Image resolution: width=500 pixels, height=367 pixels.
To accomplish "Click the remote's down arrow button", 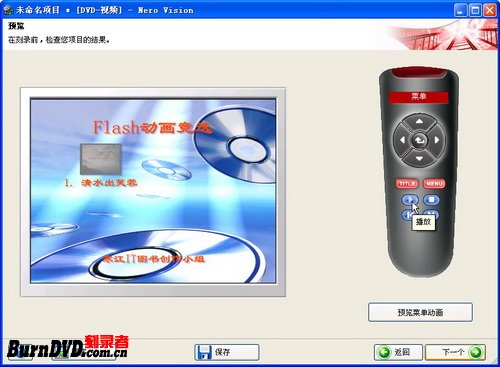I will point(419,159).
